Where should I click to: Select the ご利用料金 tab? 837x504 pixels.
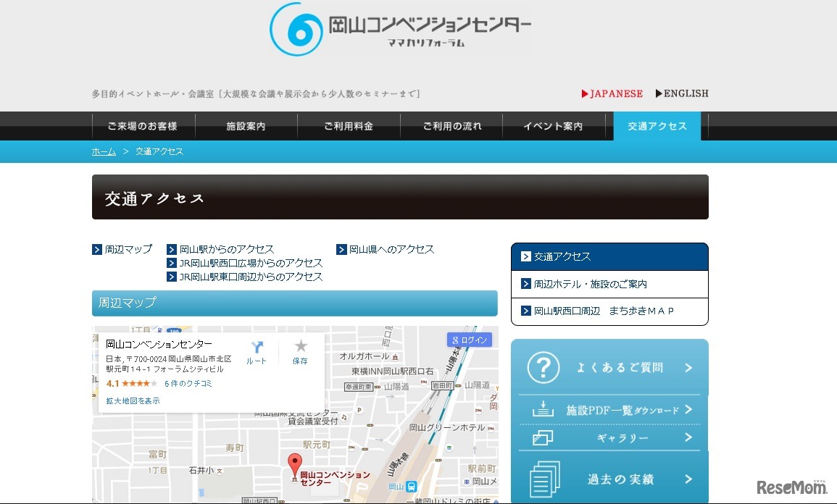[348, 125]
